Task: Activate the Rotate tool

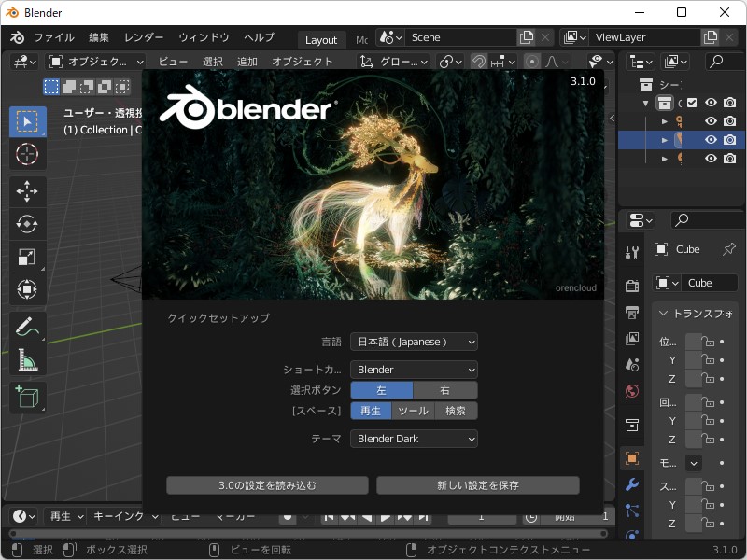Action: 28,223
